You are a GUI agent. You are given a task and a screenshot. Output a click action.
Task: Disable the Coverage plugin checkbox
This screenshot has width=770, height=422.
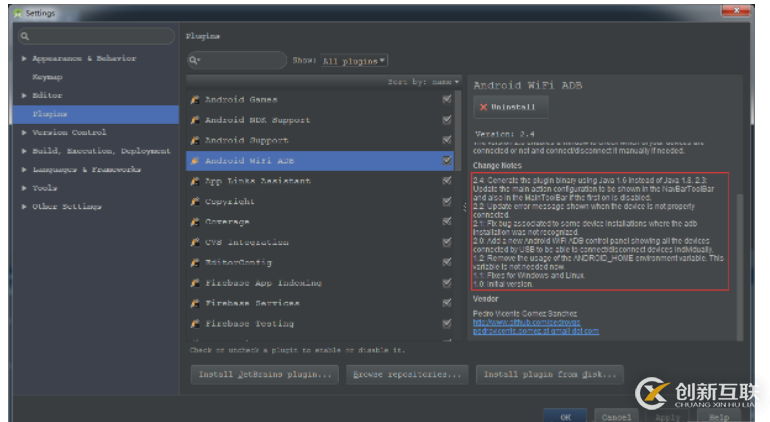pos(447,222)
